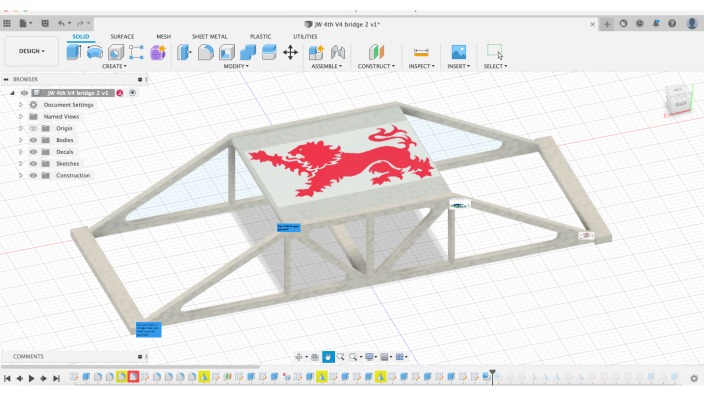The height and width of the screenshot is (396, 704).
Task: Select the Shell tool
Action: click(x=227, y=52)
